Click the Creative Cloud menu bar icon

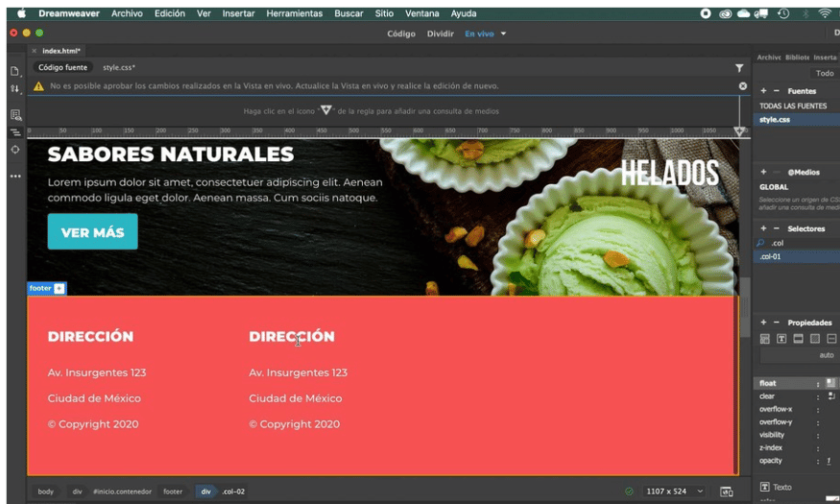click(x=726, y=14)
